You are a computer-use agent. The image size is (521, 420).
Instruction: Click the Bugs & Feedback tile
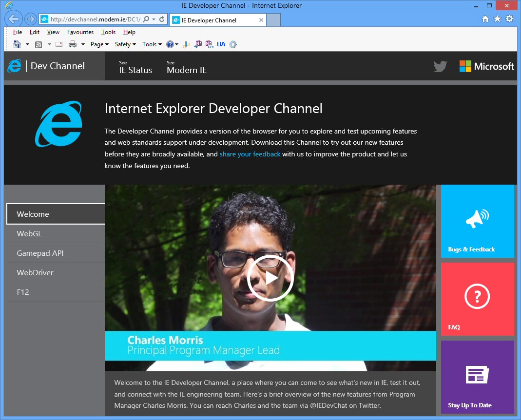click(x=477, y=221)
